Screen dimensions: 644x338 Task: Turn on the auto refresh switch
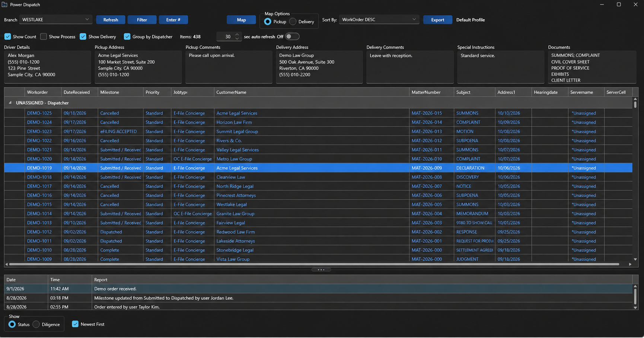click(x=292, y=36)
